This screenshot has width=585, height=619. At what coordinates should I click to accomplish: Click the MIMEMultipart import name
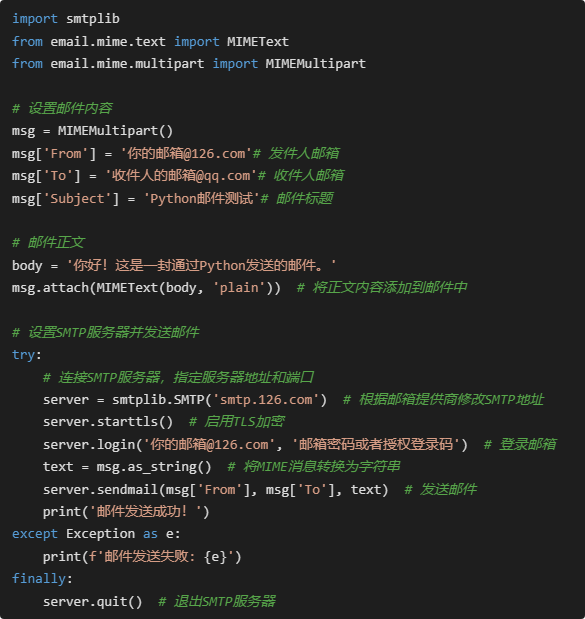[x=315, y=64]
